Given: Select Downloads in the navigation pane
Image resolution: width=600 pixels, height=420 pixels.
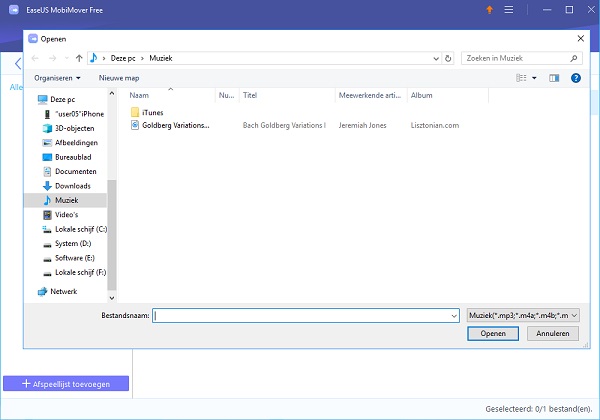Looking at the screenshot, I should 72,186.
